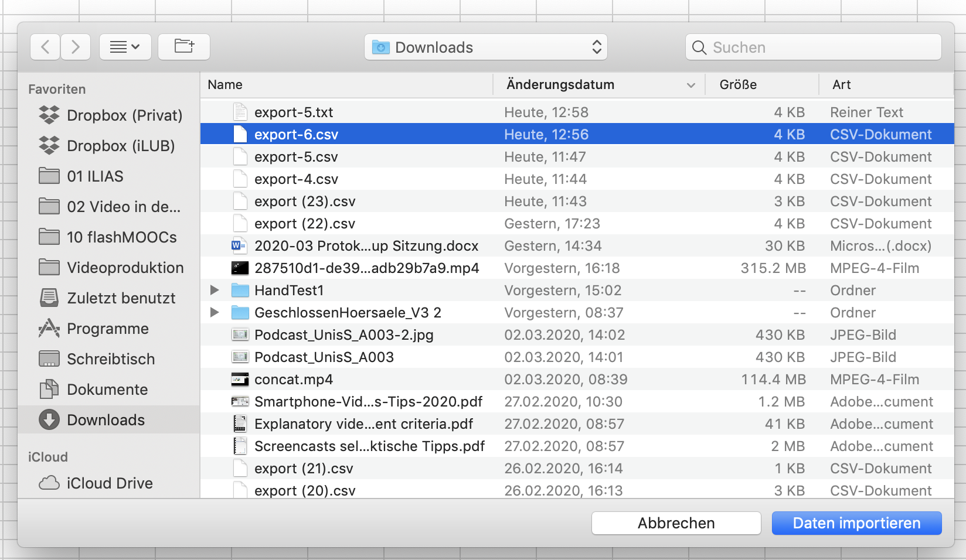The height and width of the screenshot is (560, 966).
Task: Select the 01 ILIAS sidebar folder
Action: (x=109, y=176)
